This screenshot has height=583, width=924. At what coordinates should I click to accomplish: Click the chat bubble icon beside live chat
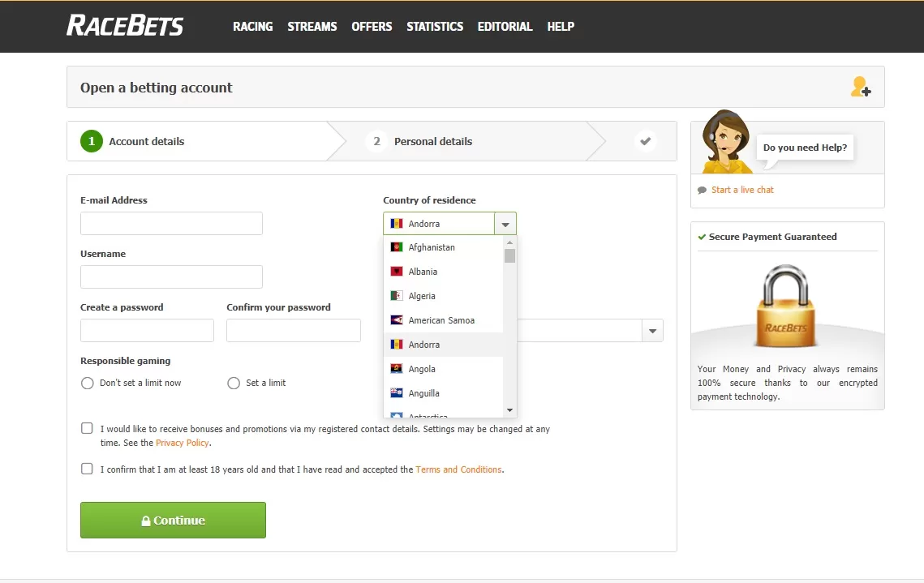pyautogui.click(x=702, y=191)
